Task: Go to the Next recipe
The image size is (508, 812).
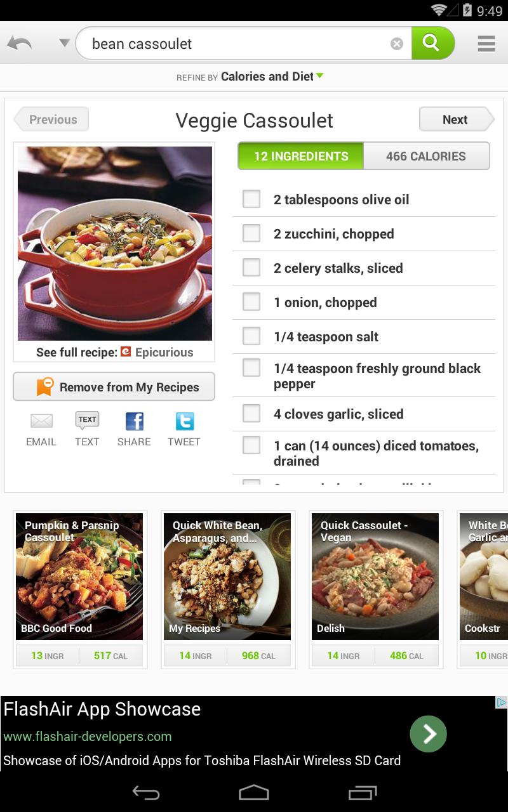Action: pos(457,119)
